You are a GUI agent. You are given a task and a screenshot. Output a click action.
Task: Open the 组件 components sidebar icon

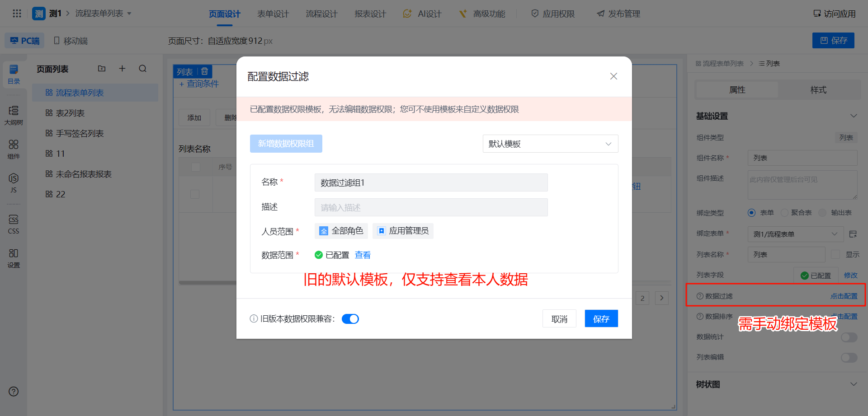click(x=14, y=149)
